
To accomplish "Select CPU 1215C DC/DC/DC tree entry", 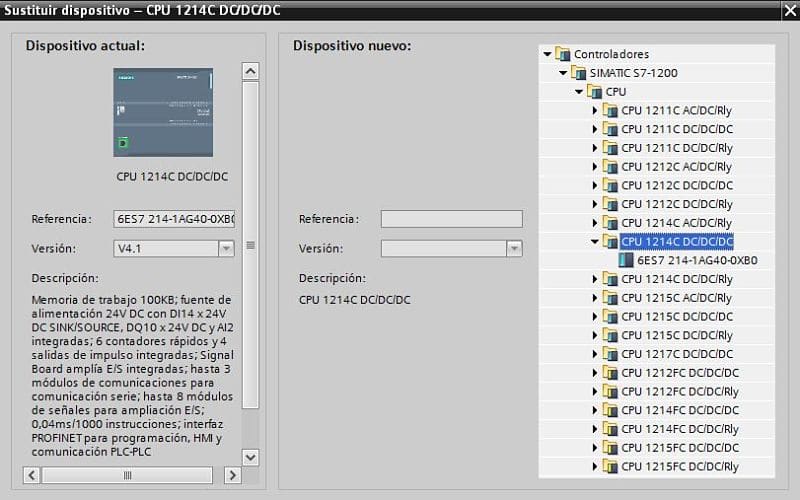I will coord(677,316).
